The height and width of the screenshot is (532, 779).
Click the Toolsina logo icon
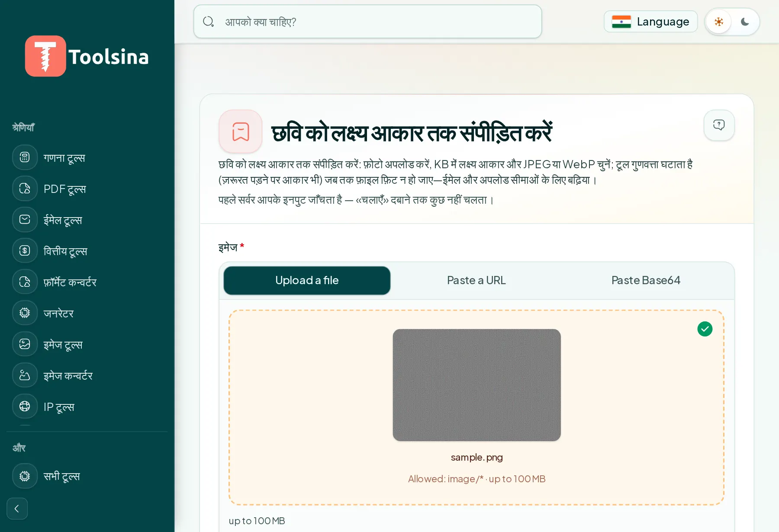tap(45, 56)
